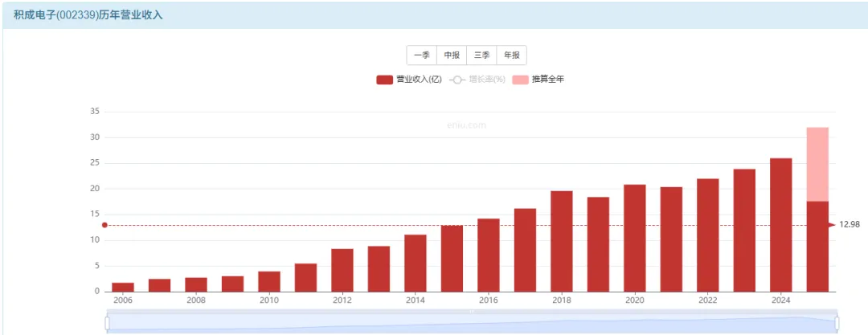Switch to the 三季 report tab
868x335 pixels.
tap(481, 55)
